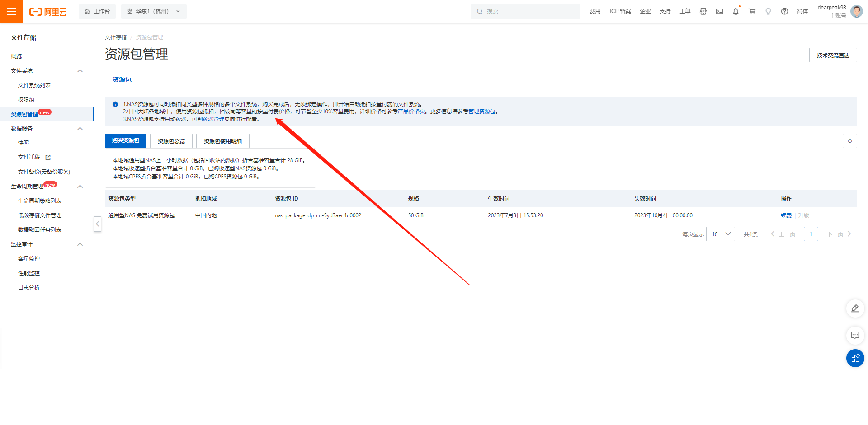This screenshot has width=868, height=425.
Task: Click the 技术交流直达 button
Action: click(x=833, y=56)
